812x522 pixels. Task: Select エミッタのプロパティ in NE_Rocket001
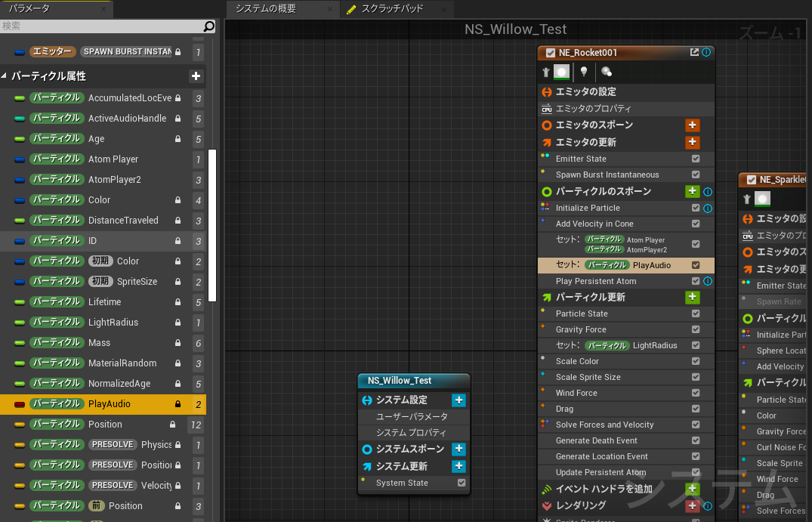(593, 109)
